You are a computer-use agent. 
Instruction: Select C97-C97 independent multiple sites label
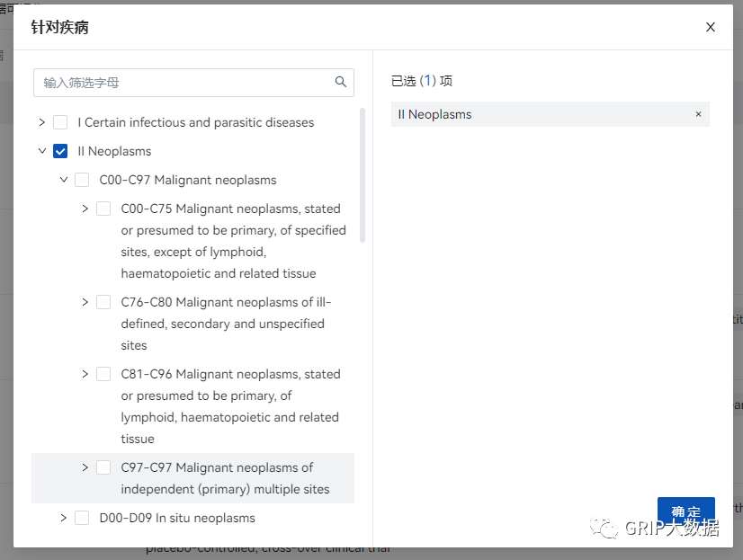click(225, 478)
